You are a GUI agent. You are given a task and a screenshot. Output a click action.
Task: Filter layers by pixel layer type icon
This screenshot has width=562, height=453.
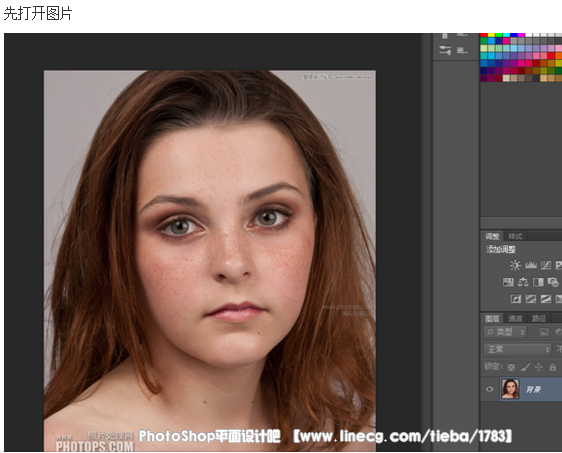pyautogui.click(x=544, y=332)
